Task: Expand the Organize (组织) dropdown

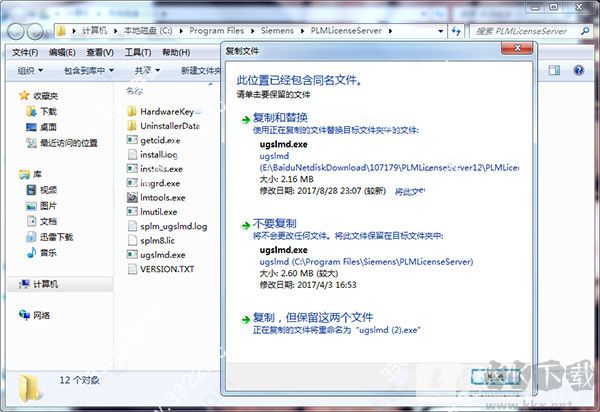Action: tap(30, 70)
